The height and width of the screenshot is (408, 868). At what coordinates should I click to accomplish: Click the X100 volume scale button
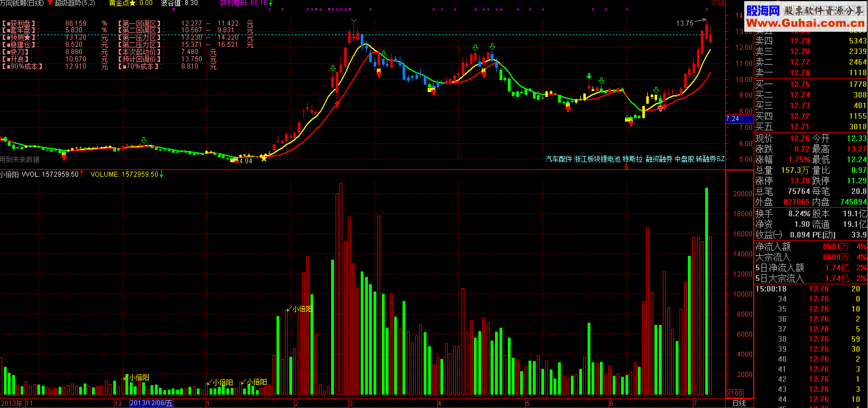click(x=735, y=393)
